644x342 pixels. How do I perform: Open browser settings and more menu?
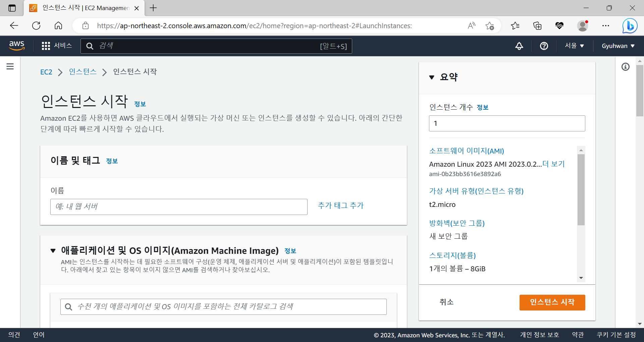click(x=606, y=25)
